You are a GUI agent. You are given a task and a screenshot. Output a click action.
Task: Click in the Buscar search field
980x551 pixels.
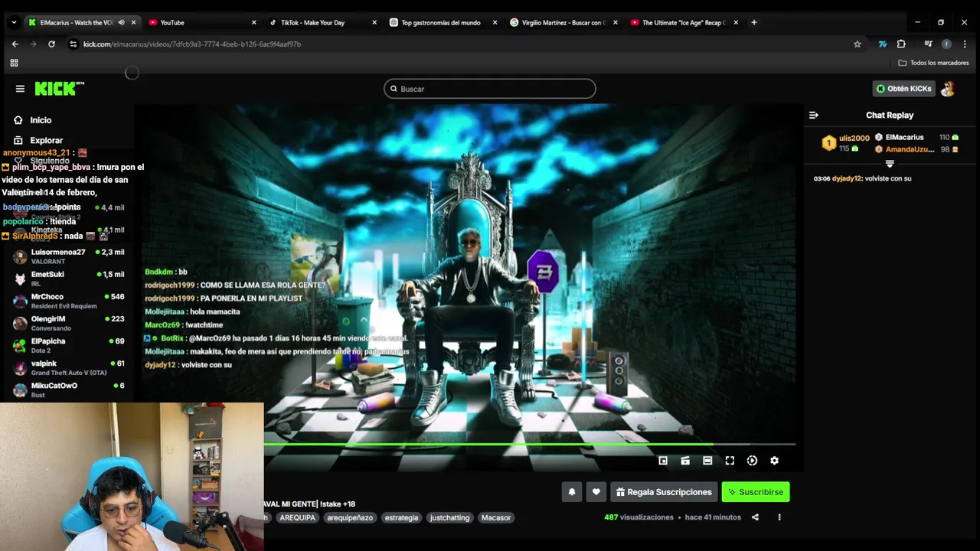point(490,89)
